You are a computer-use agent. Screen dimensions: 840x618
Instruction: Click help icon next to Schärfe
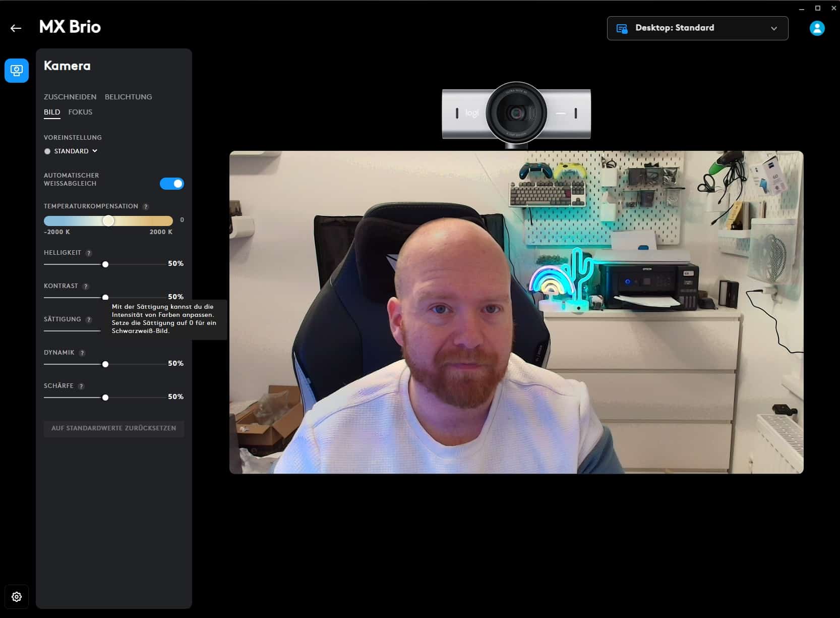[81, 386]
